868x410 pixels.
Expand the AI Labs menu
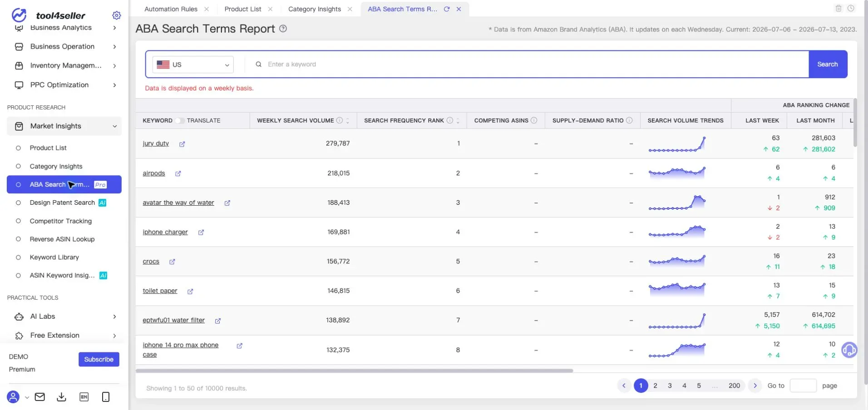pyautogui.click(x=64, y=316)
